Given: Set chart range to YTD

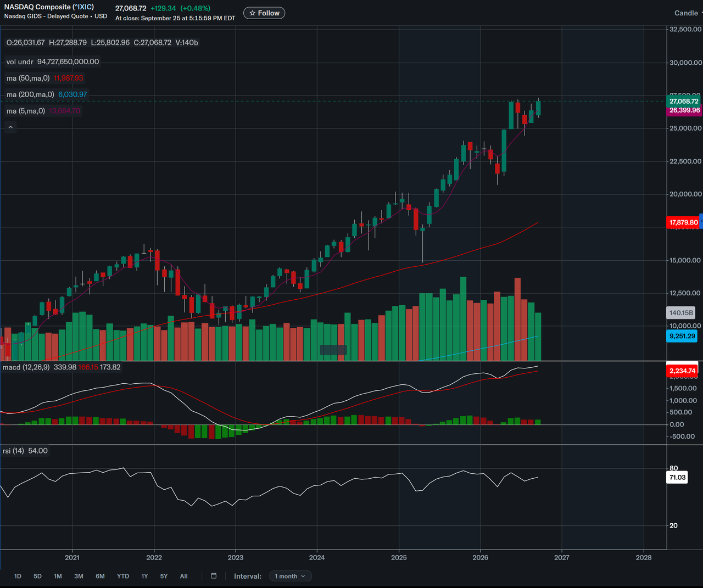Looking at the screenshot, I should click(123, 576).
